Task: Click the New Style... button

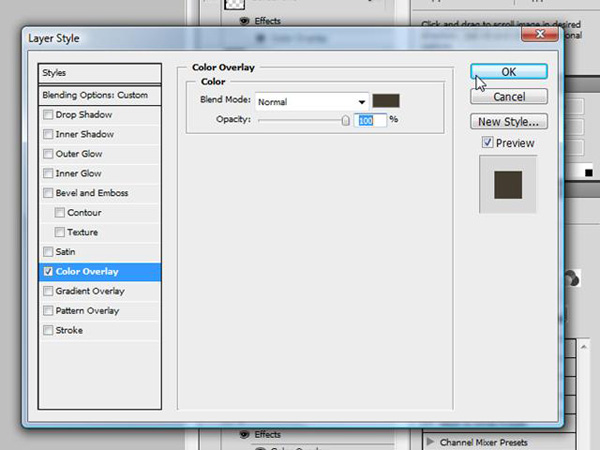Action: (x=509, y=122)
